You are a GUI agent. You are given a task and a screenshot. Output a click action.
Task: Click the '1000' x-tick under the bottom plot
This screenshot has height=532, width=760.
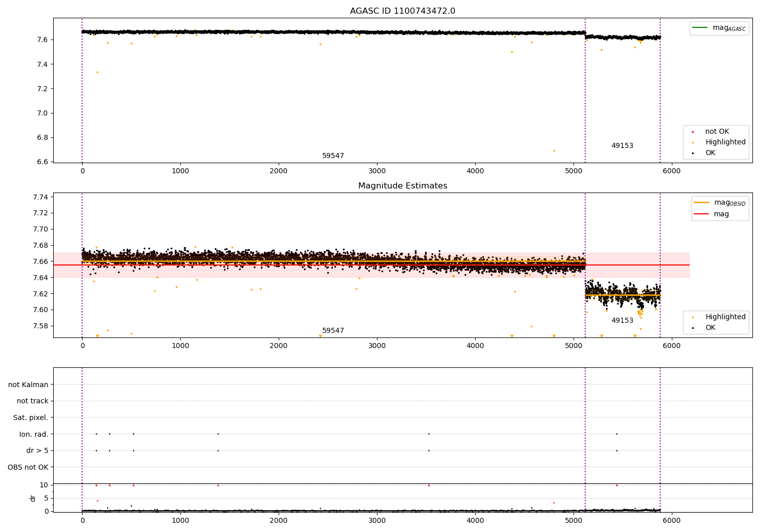point(180,520)
